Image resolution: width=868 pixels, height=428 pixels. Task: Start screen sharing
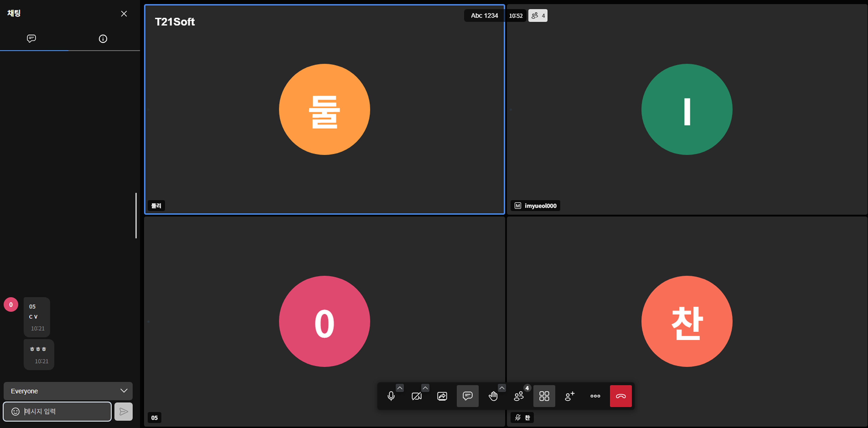click(442, 396)
